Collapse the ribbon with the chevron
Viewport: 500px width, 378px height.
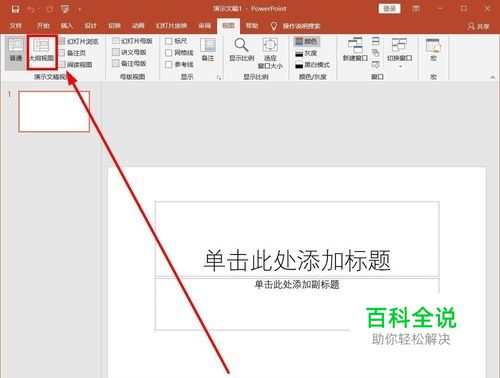[x=492, y=77]
